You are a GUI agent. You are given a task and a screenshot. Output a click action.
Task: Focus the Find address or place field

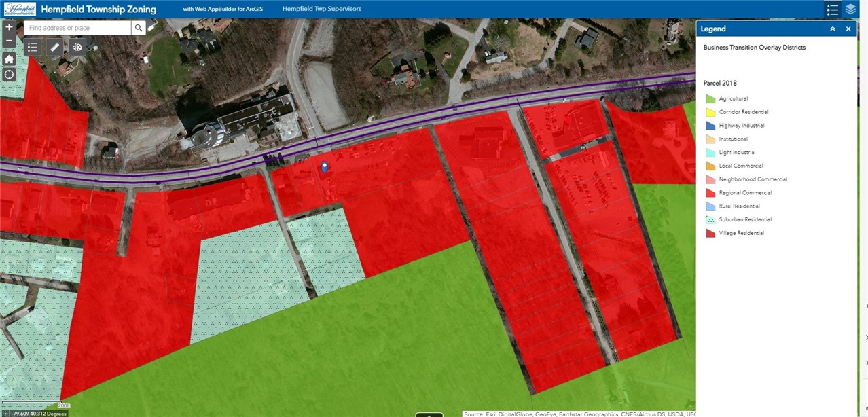click(x=77, y=28)
